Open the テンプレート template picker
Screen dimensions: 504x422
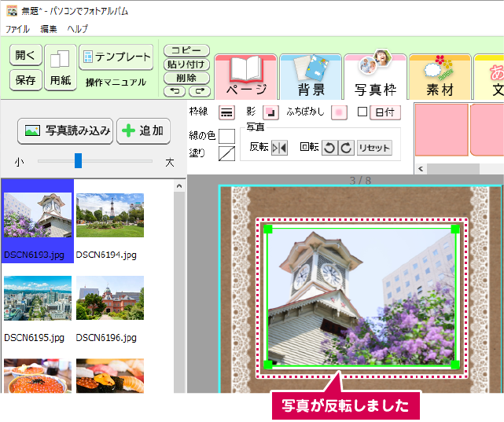[116, 57]
